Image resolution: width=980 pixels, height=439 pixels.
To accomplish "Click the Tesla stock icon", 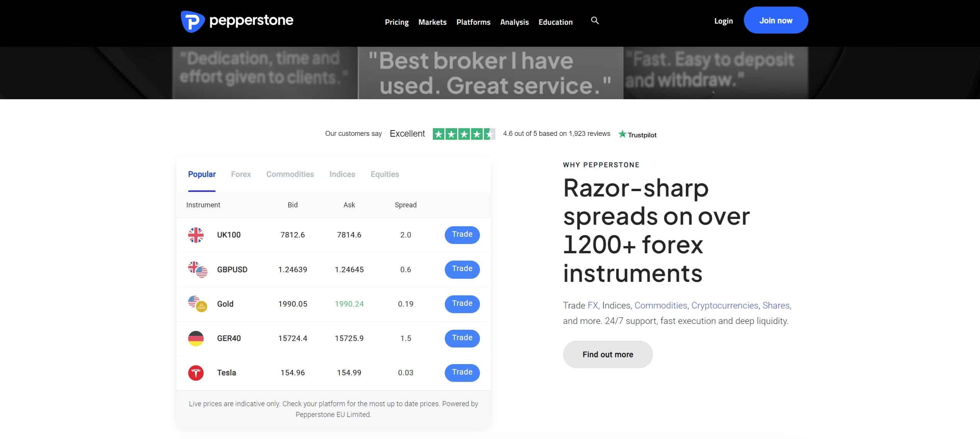I will [x=196, y=372].
